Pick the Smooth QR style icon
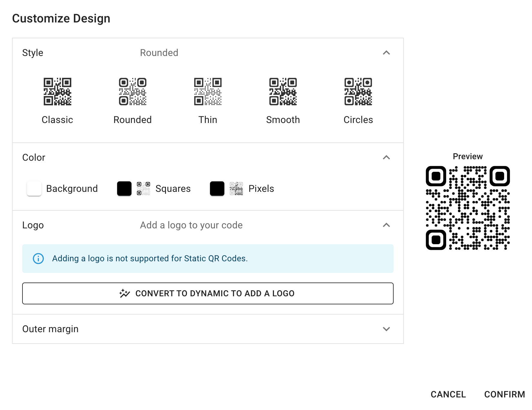The image size is (532, 410). click(283, 92)
